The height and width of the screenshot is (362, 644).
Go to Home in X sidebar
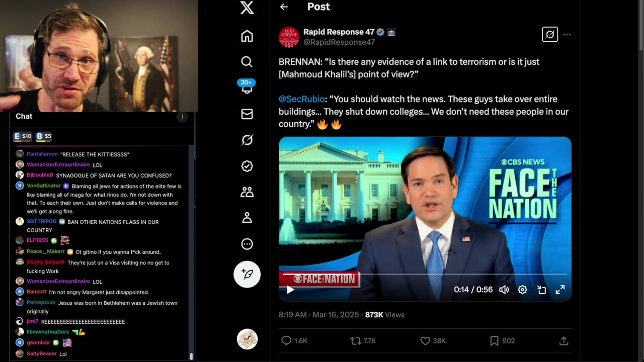coord(247,36)
